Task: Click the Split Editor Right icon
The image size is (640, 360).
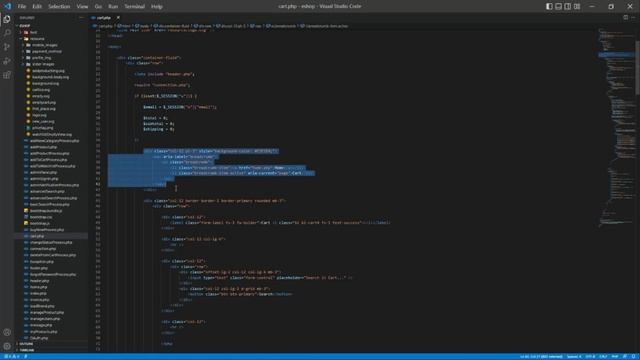Action: pyautogui.click(x=625, y=18)
